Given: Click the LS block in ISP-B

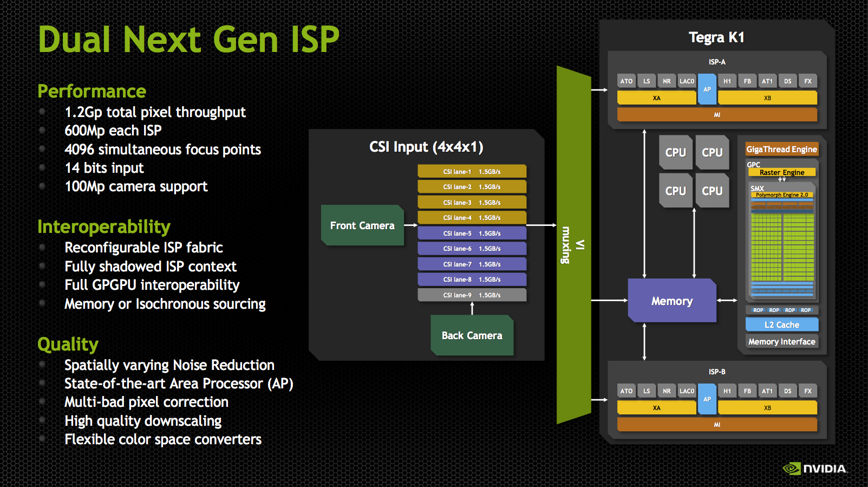Looking at the screenshot, I should tap(647, 391).
